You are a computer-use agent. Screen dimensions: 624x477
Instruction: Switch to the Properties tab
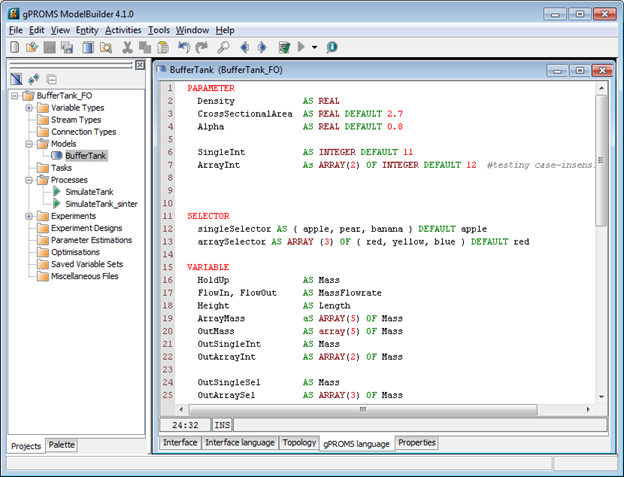[417, 443]
